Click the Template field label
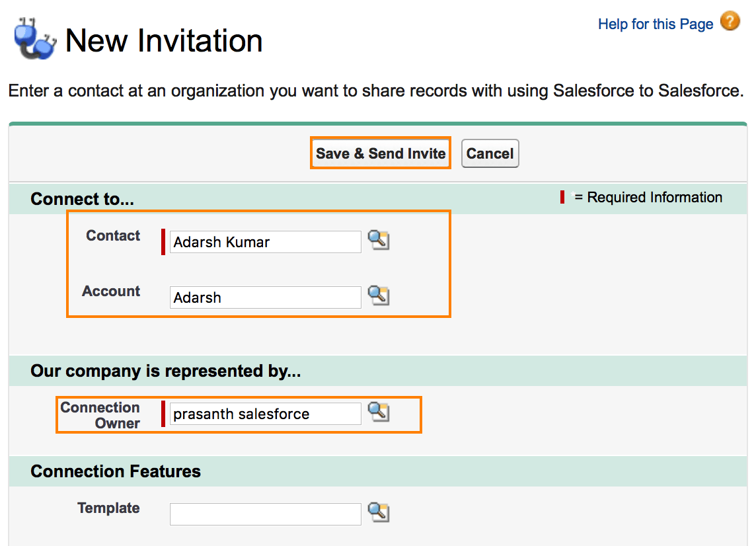Viewport: 756px width, 546px height. (108, 508)
